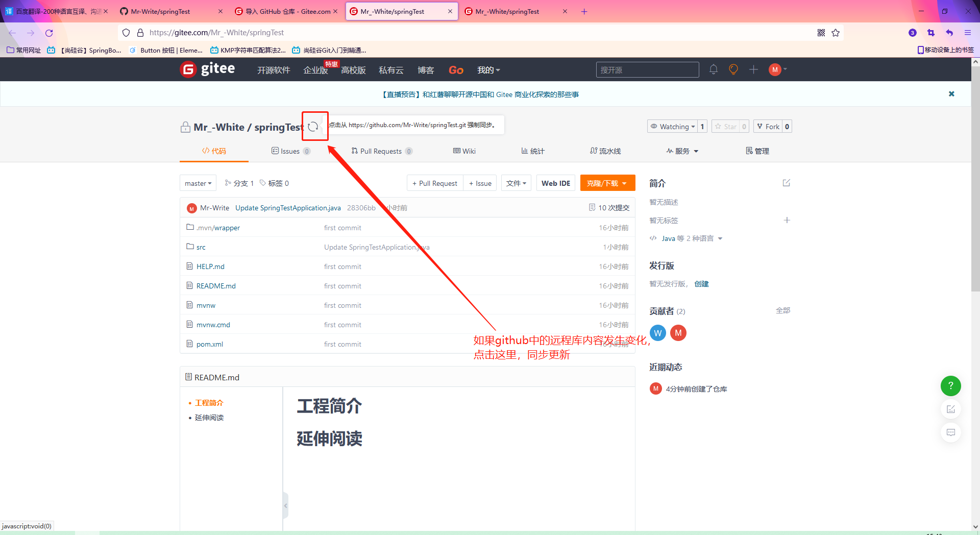Click the undo arrow icon in browser toolbar
This screenshot has height=535, width=980.
pos(949,33)
